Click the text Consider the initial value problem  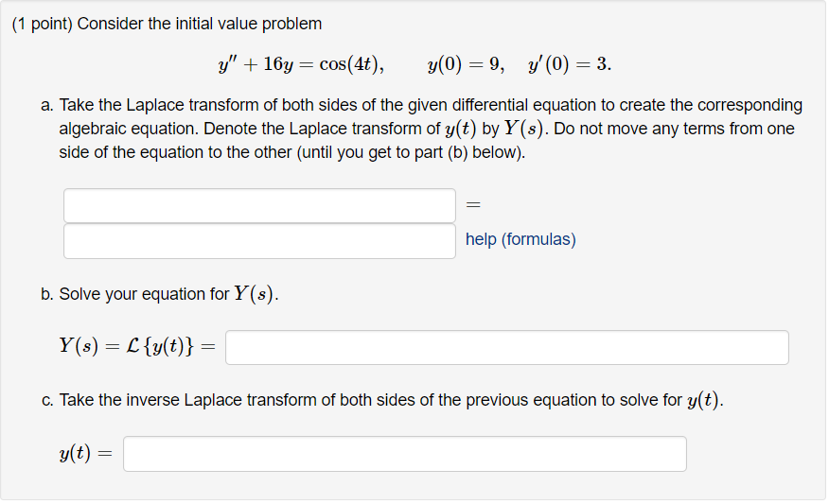click(200, 24)
